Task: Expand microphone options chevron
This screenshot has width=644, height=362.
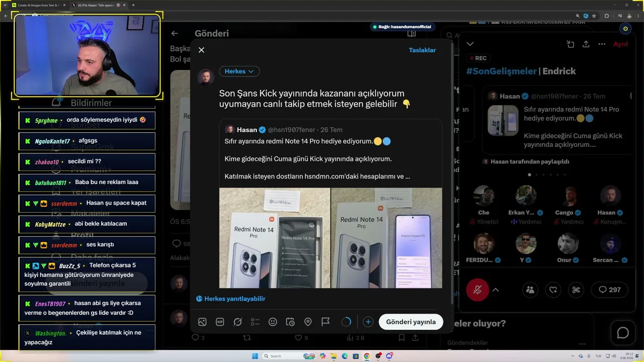Action: (496, 290)
